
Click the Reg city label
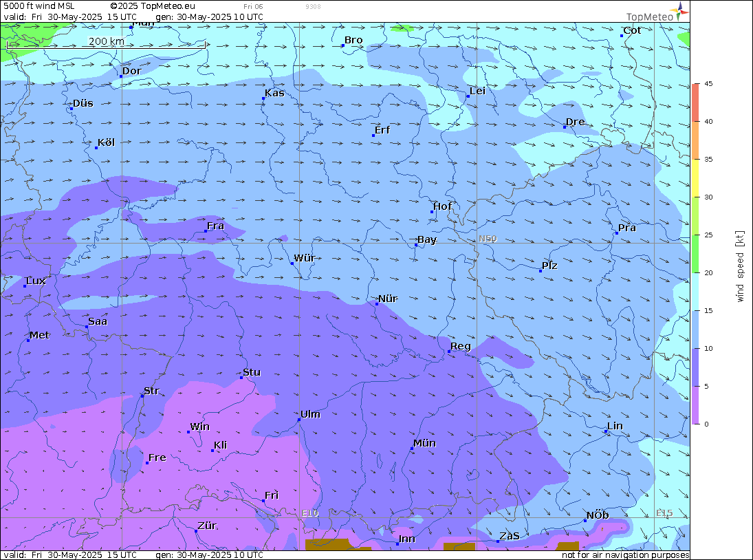(461, 346)
